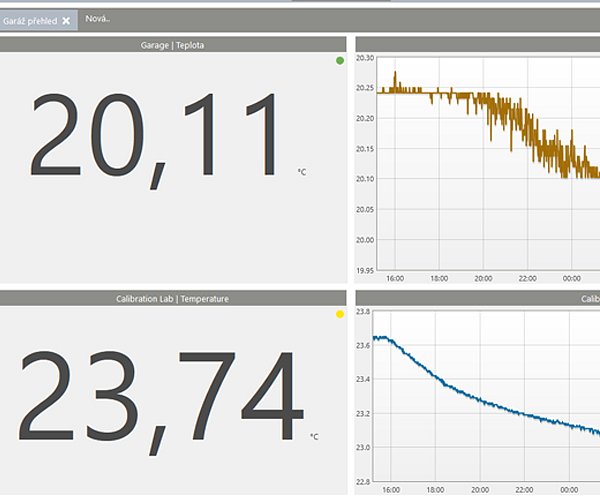This screenshot has height=500, width=600.
Task: Click the green status indicator for Garage
Action: click(x=340, y=61)
